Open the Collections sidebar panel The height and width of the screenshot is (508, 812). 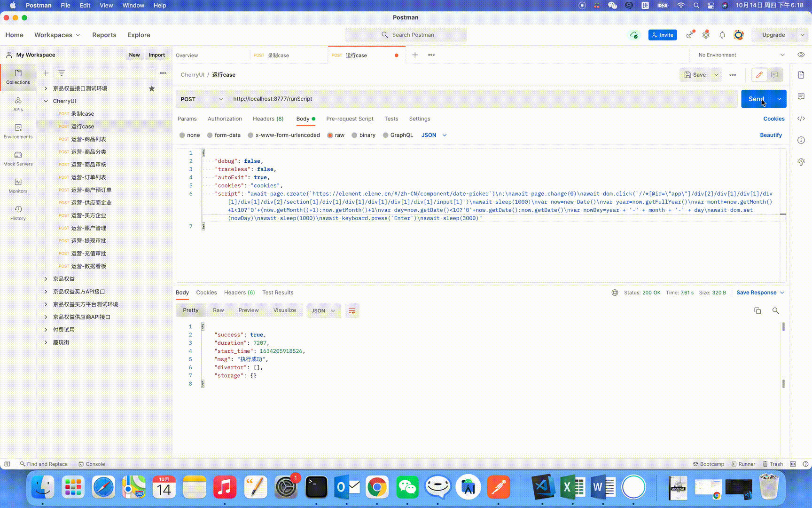[x=18, y=77]
